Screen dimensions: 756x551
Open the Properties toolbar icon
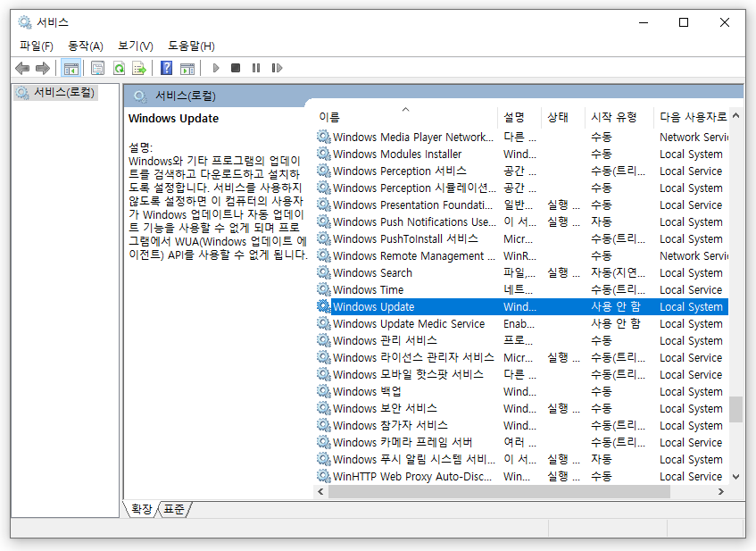[98, 68]
